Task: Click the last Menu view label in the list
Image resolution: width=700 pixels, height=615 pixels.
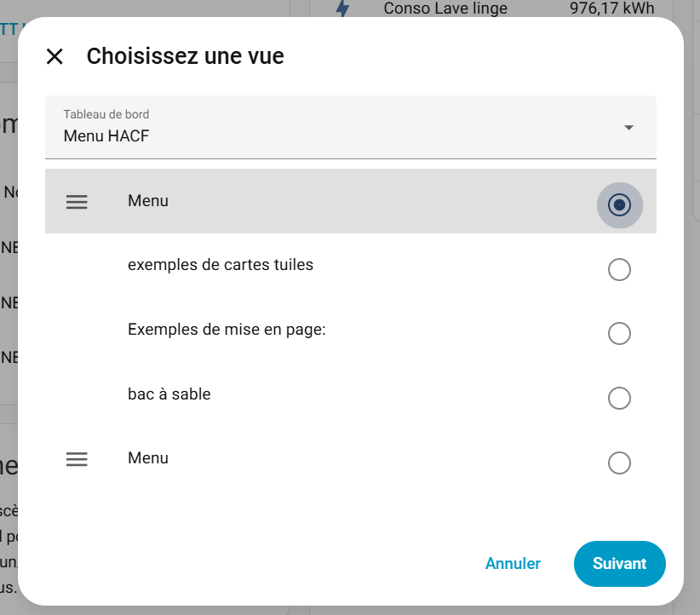Action: click(x=148, y=458)
